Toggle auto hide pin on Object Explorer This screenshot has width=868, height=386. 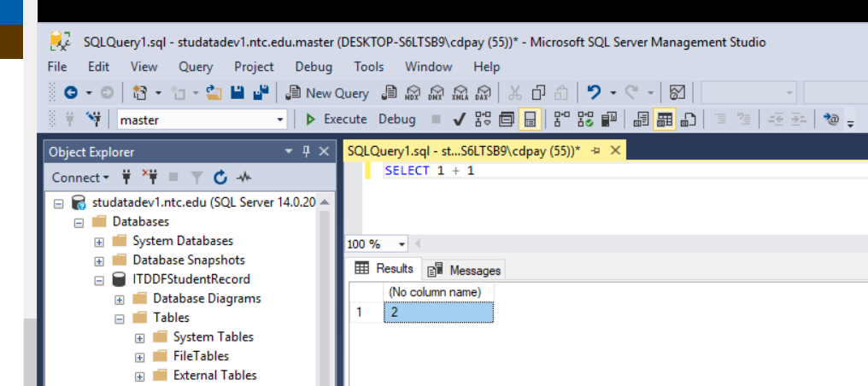(306, 151)
